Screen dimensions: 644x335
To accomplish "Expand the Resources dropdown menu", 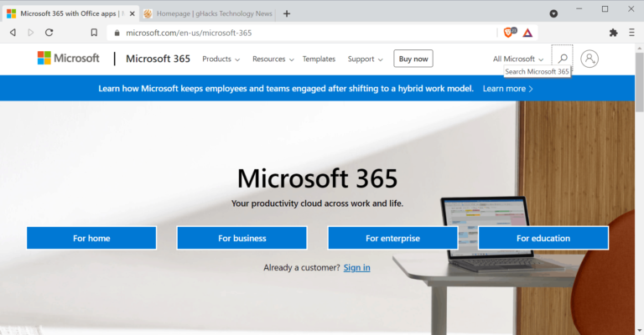I will [273, 59].
